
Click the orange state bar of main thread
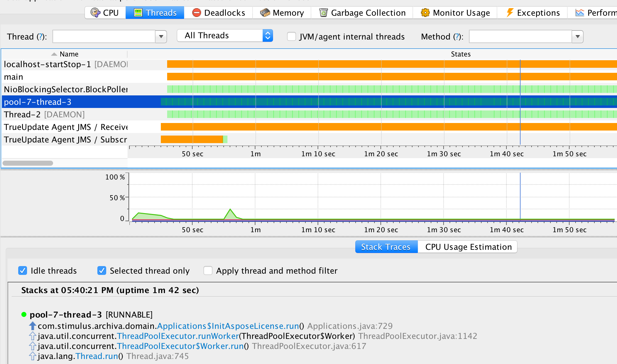point(392,77)
